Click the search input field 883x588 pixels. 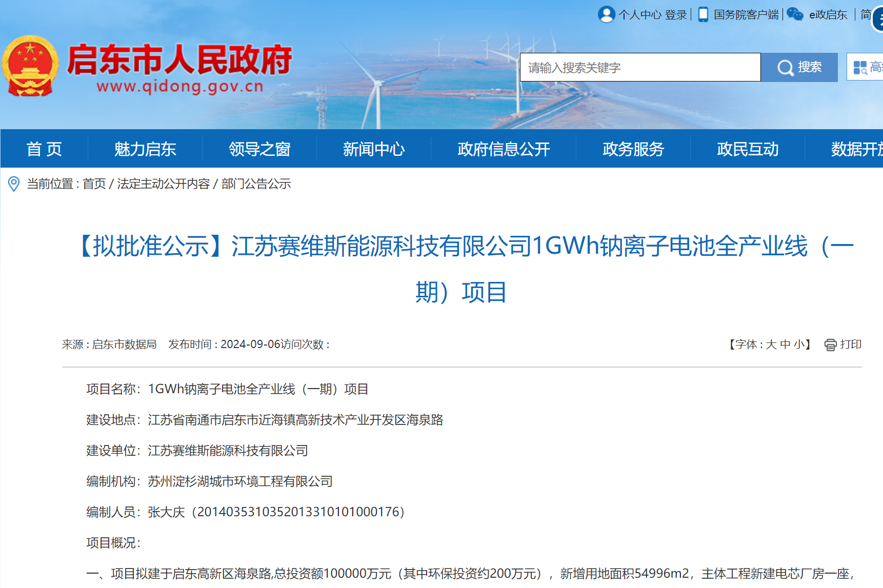pos(636,67)
